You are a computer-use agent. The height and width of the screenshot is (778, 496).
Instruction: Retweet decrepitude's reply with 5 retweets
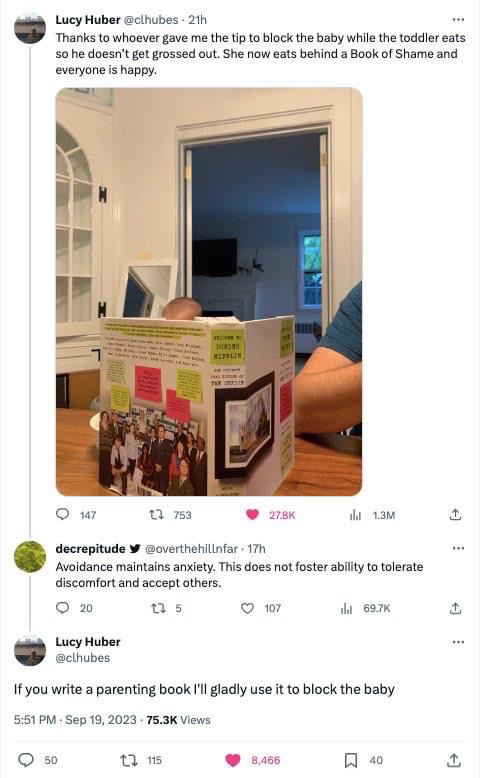[158, 608]
